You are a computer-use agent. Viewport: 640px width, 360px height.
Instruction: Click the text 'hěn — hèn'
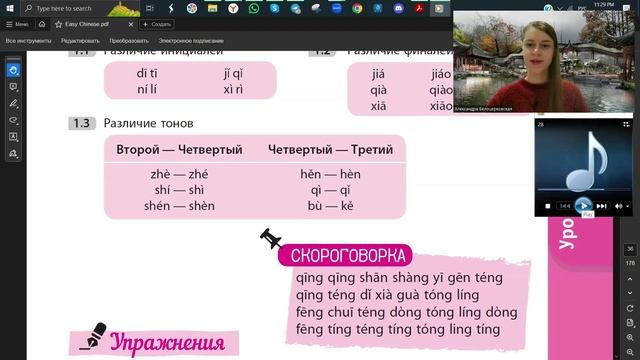[x=330, y=174]
